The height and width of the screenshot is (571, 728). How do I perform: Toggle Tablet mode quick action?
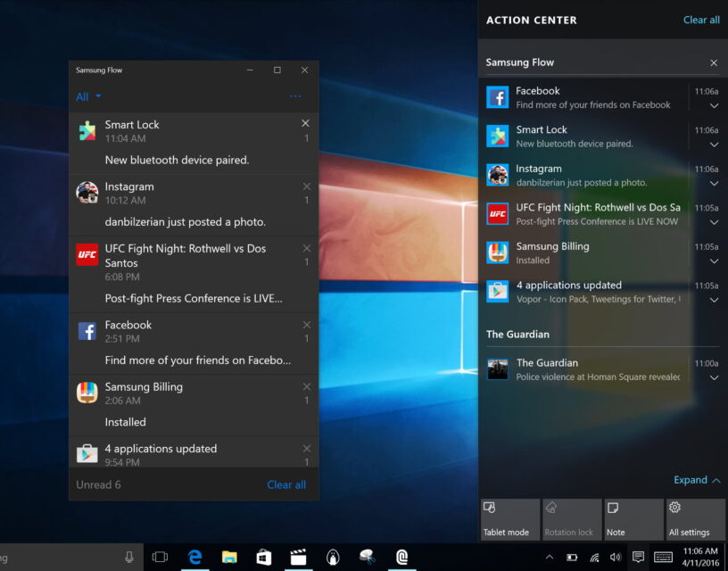[x=509, y=519]
